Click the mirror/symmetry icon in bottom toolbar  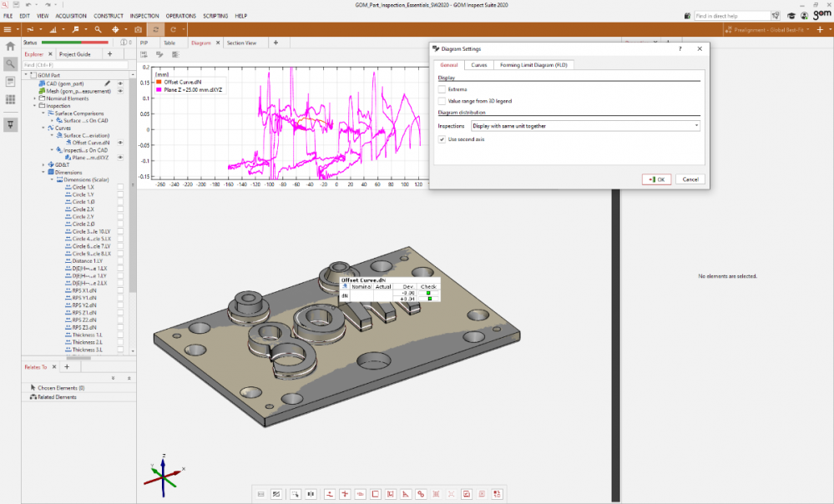coord(311,494)
